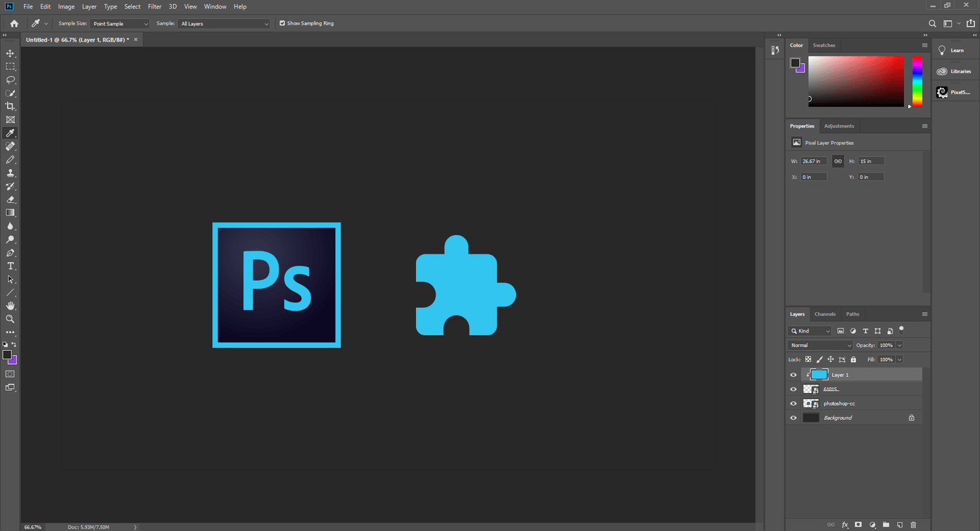Hide the photoshop-cc layer eye icon
Viewport: 980px width, 531px height.
(x=793, y=404)
